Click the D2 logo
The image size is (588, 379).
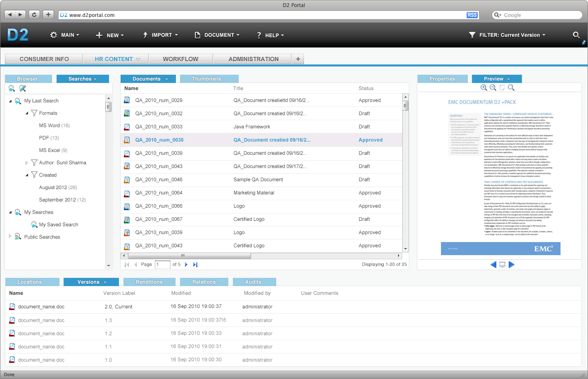[x=18, y=35]
